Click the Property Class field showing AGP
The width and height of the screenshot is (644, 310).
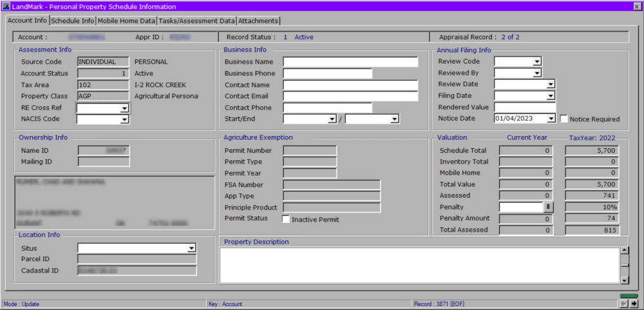(x=104, y=96)
